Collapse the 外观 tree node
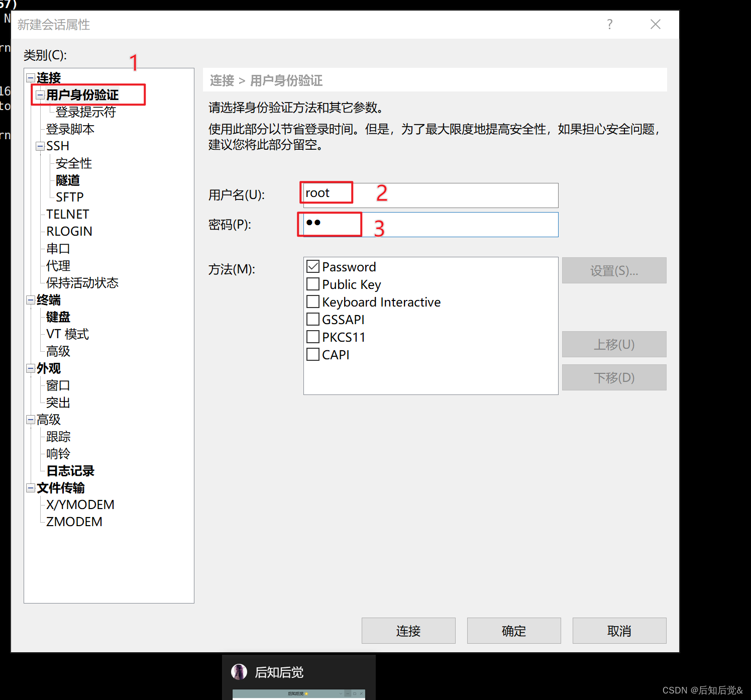The width and height of the screenshot is (751, 700). tap(31, 368)
